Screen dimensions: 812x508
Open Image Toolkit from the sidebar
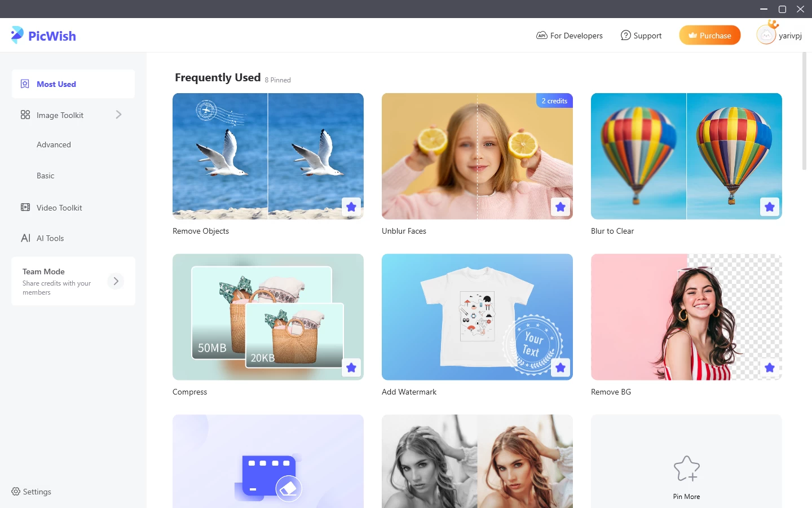point(60,115)
